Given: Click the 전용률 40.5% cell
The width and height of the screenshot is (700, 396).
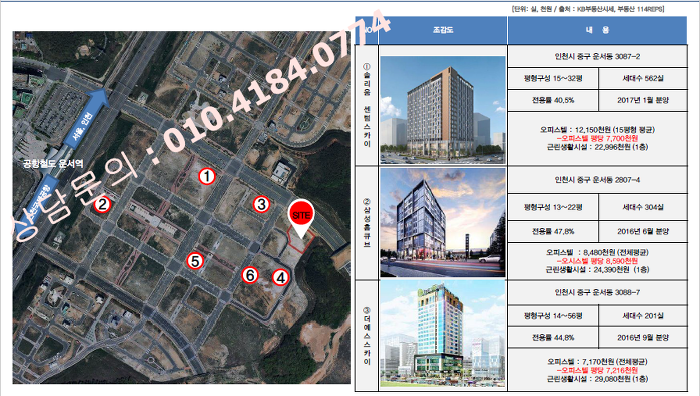Looking at the screenshot, I should (553, 100).
